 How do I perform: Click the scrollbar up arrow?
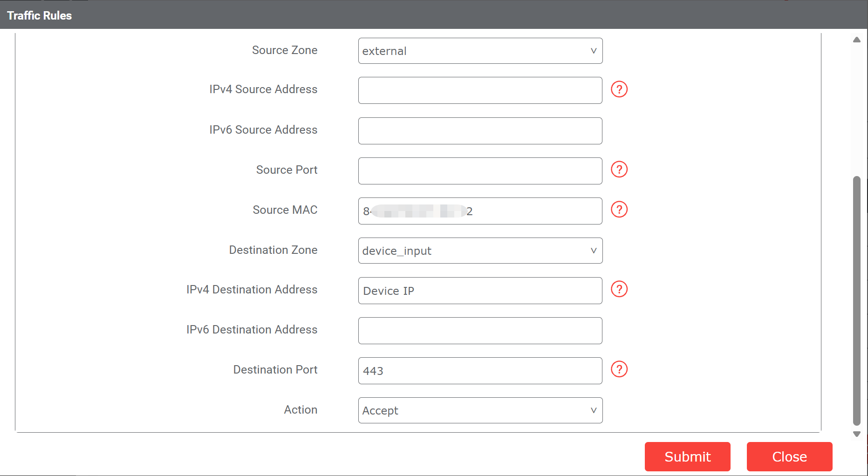856,40
